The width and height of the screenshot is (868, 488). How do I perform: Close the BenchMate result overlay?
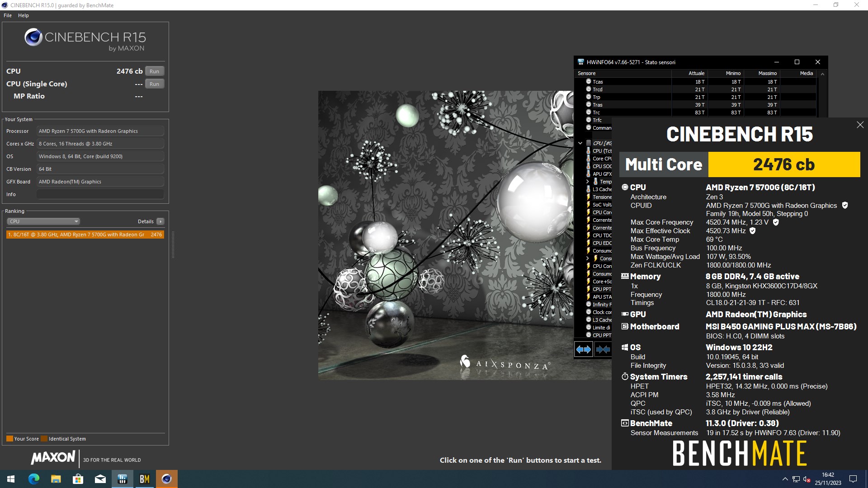tap(860, 125)
